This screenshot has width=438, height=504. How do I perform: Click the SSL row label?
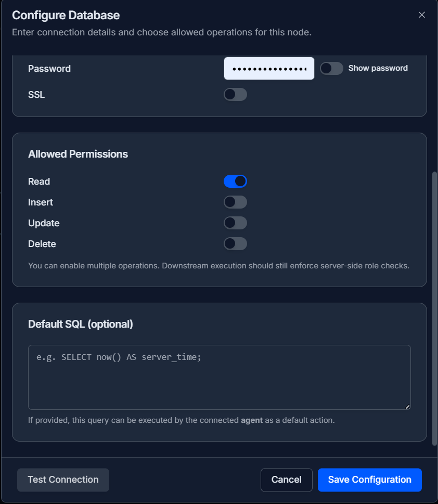pos(35,94)
